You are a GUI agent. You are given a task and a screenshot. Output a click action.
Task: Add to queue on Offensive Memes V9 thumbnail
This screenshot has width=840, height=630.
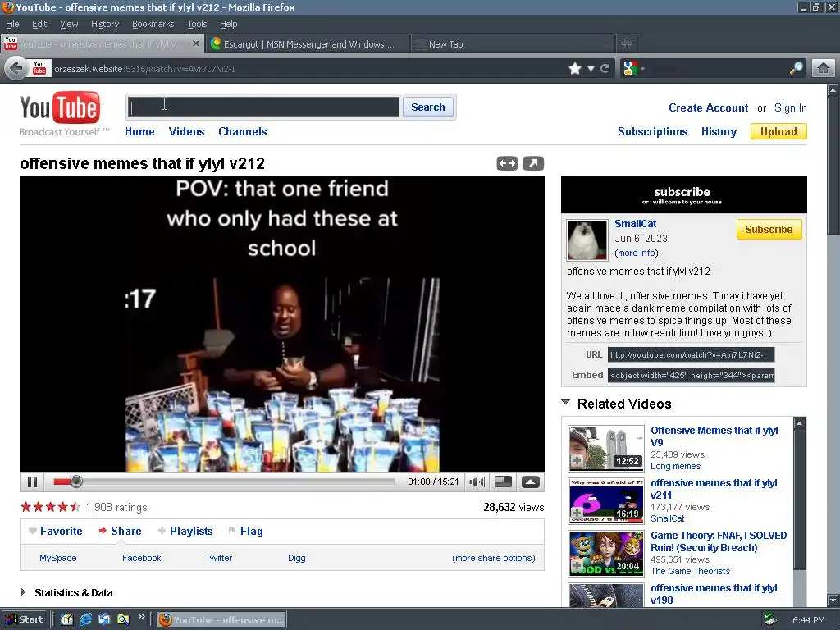point(577,461)
